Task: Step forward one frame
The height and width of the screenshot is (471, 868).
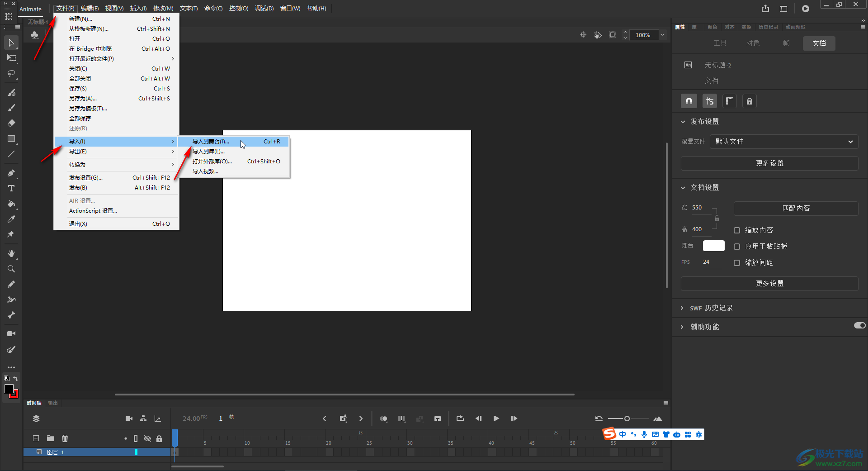Action: [x=514, y=419]
